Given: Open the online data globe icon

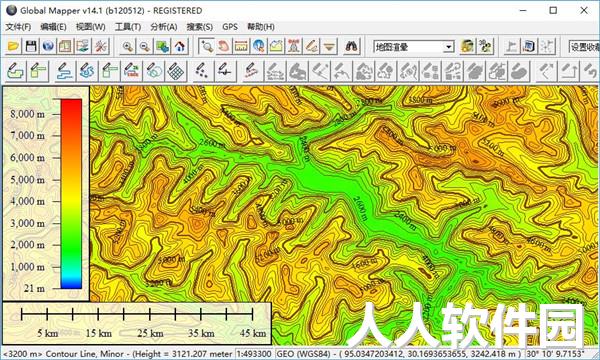Looking at the screenshot, I should 48,47.
